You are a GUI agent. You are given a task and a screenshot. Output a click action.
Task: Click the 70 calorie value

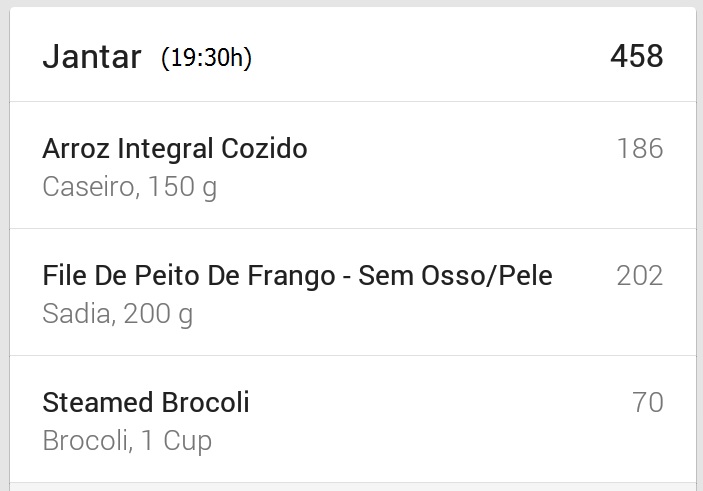click(647, 402)
